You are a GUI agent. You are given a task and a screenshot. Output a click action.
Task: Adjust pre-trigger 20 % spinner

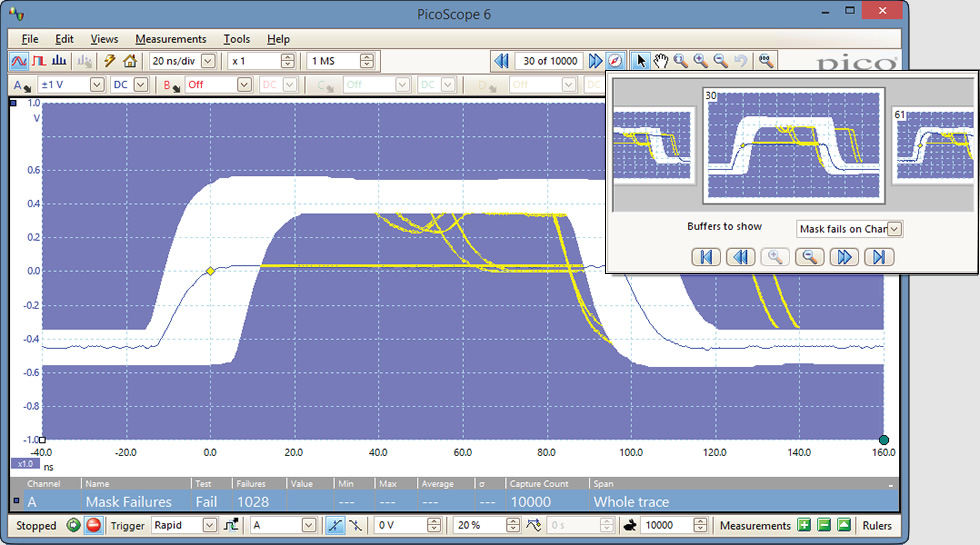pyautogui.click(x=512, y=525)
